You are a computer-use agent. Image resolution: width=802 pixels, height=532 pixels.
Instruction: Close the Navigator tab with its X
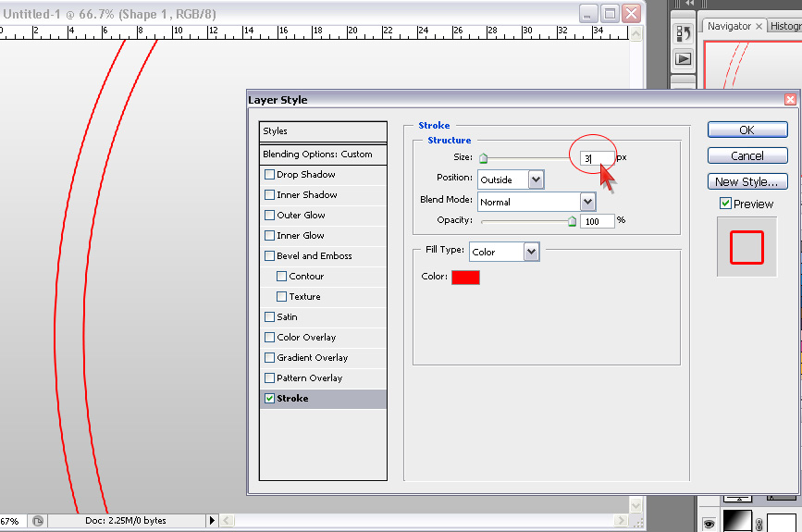(x=759, y=26)
